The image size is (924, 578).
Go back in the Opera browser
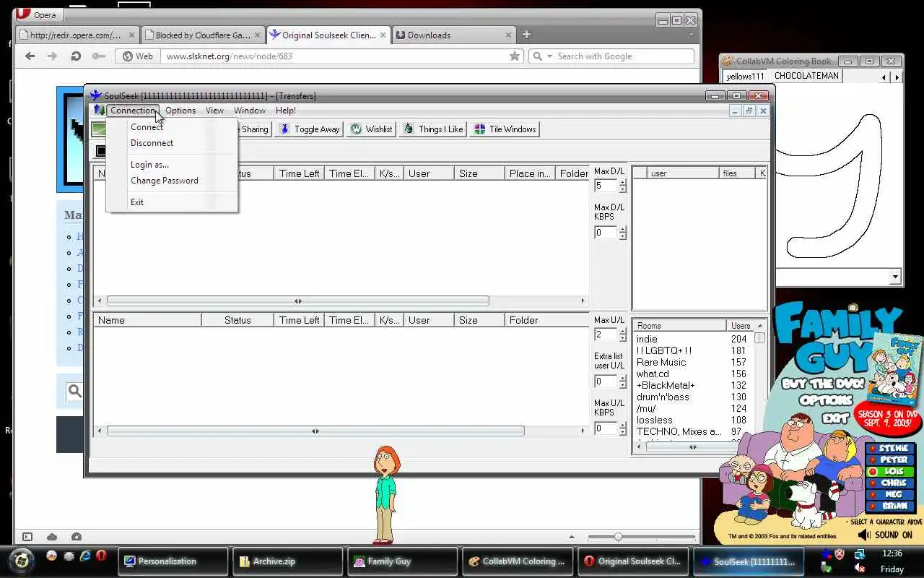pyautogui.click(x=30, y=56)
